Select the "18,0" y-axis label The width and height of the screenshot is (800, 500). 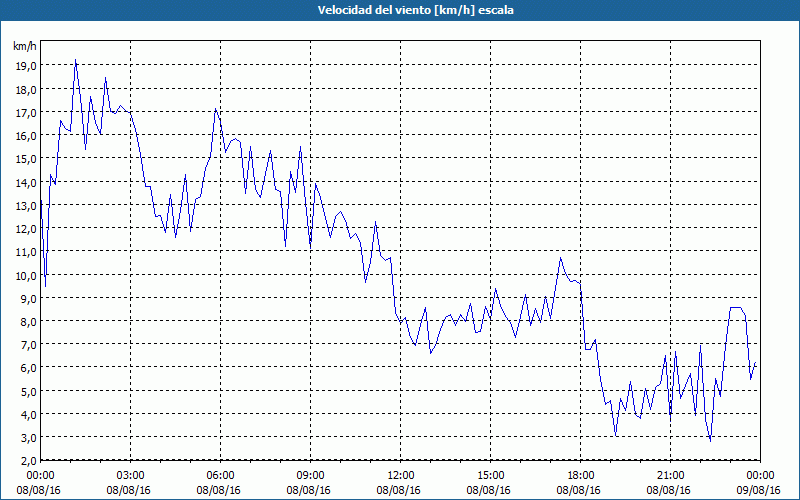point(26,89)
